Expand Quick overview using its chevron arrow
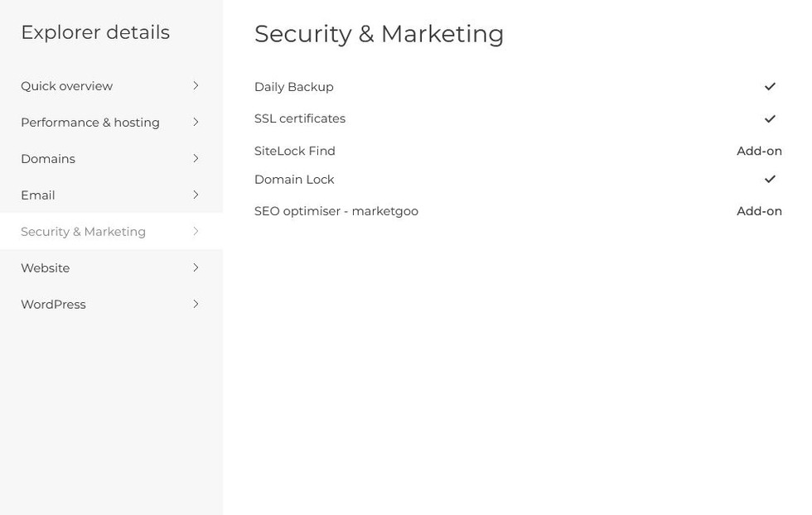Viewport: 812px width, 515px height. click(x=196, y=86)
